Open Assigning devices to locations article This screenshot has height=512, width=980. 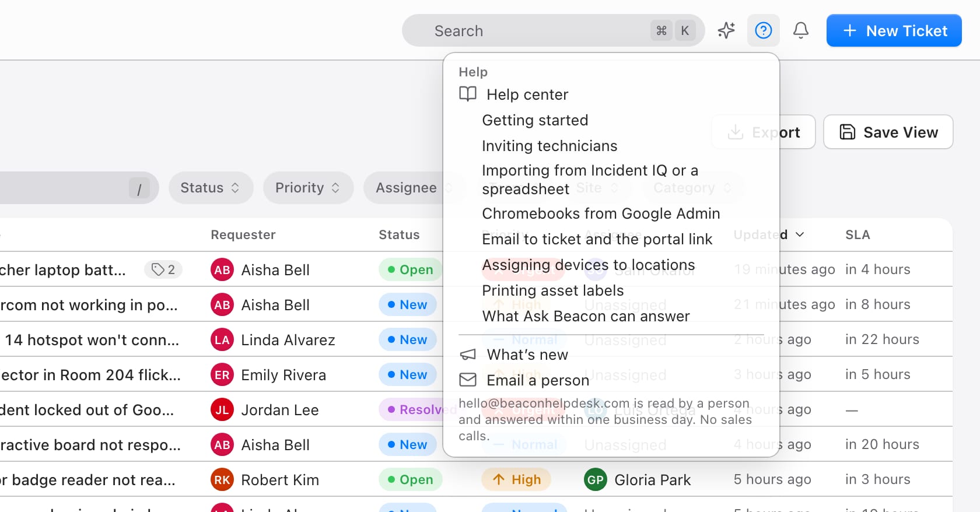tap(589, 265)
